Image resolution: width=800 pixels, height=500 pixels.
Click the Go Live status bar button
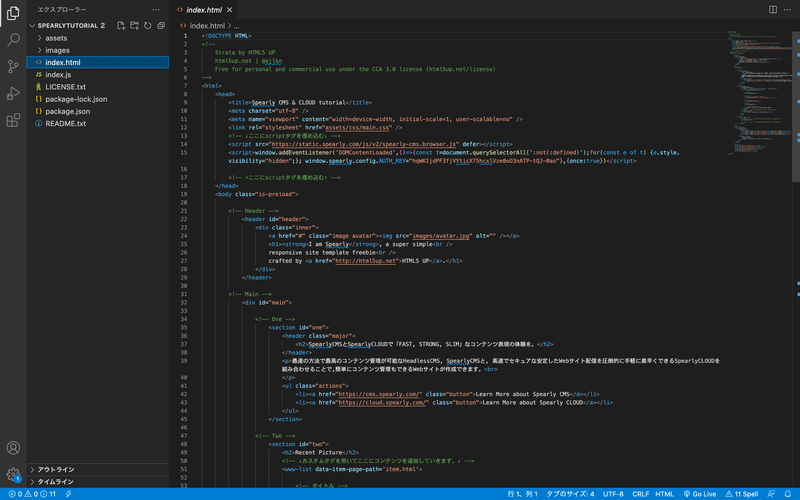point(699,494)
